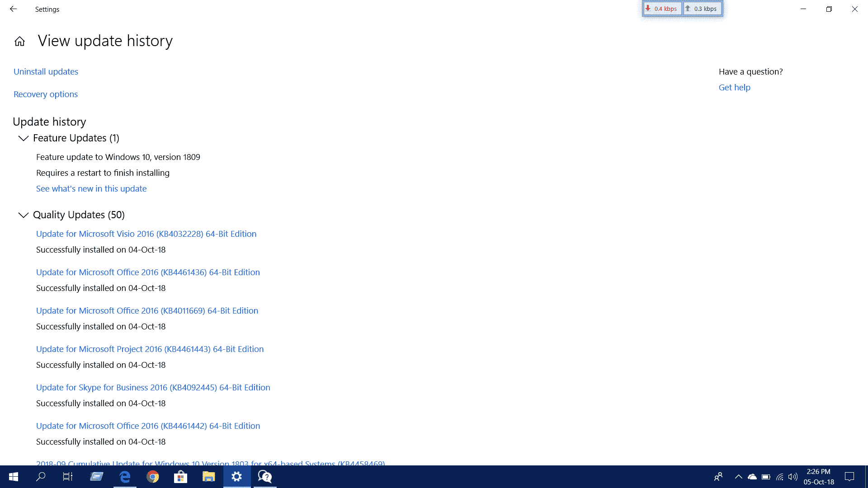Open See what's new in this update
The image size is (868, 488).
(91, 189)
